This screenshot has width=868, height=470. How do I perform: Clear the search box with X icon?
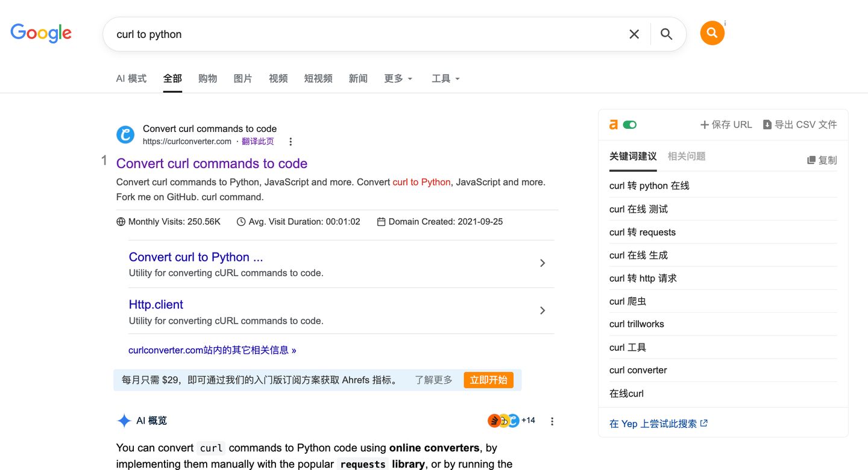click(634, 34)
